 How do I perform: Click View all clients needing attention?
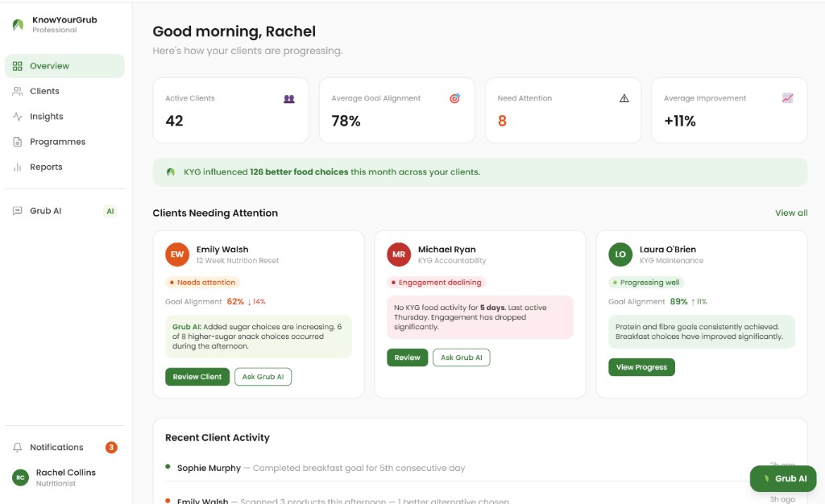click(x=791, y=213)
